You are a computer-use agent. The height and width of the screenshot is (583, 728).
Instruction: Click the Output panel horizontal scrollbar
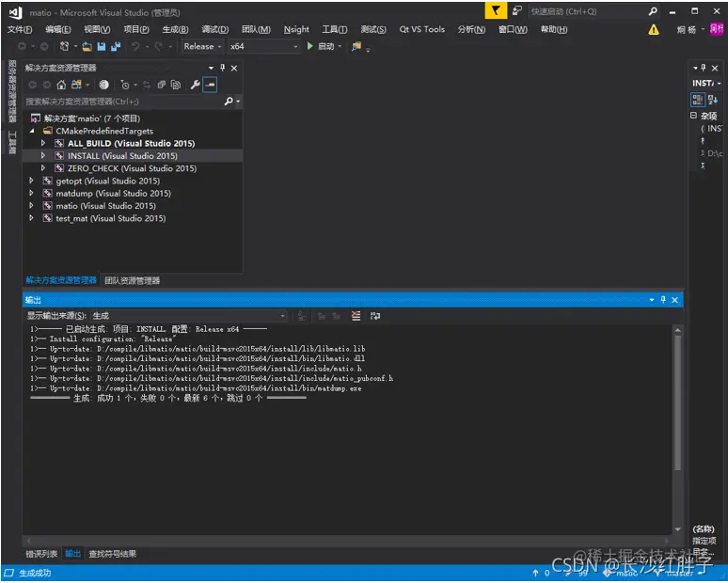348,541
